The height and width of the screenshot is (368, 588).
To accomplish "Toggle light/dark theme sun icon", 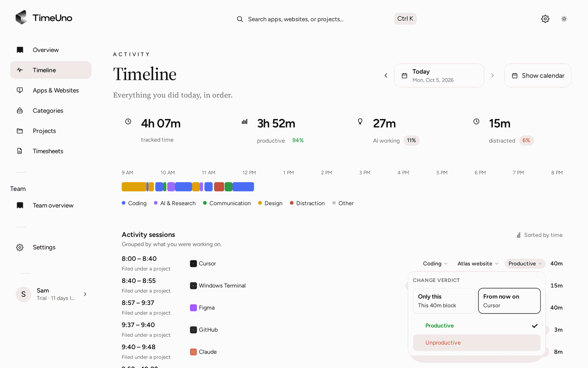I will tap(564, 19).
